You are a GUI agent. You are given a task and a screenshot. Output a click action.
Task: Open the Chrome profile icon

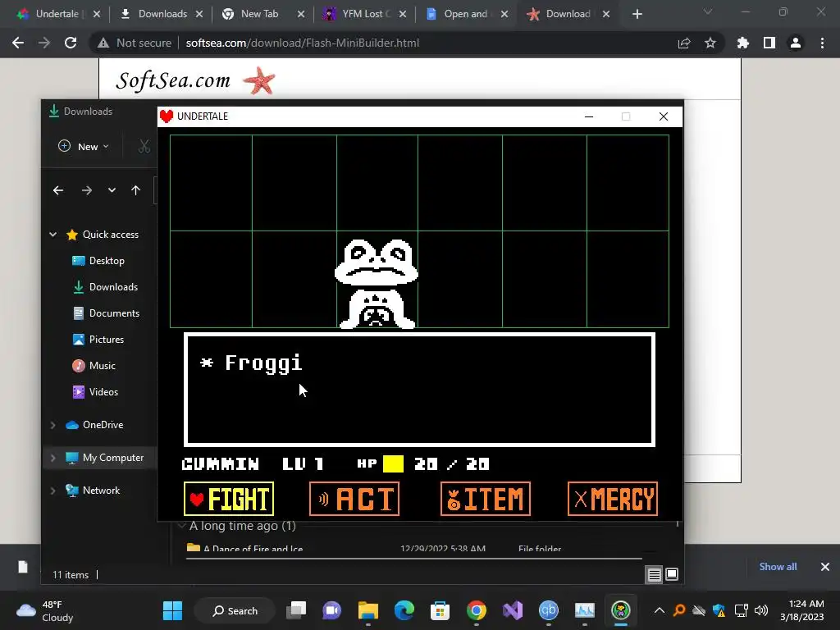[796, 43]
